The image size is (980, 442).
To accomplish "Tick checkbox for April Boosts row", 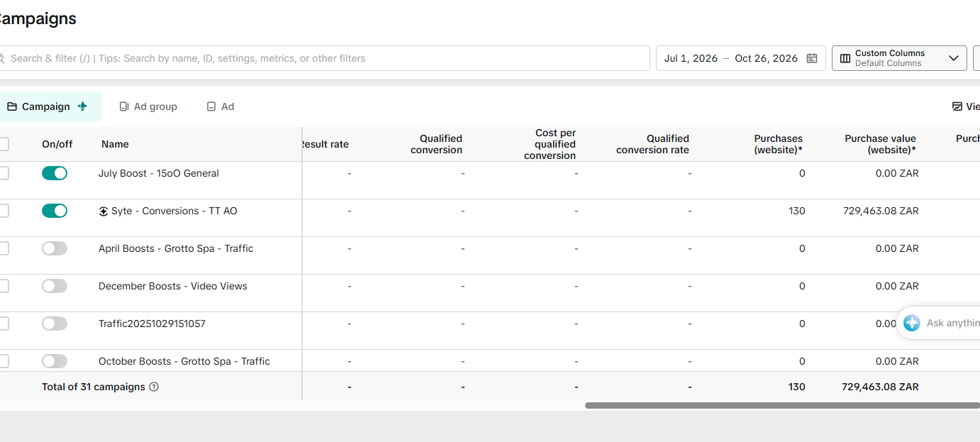I will coord(3,248).
